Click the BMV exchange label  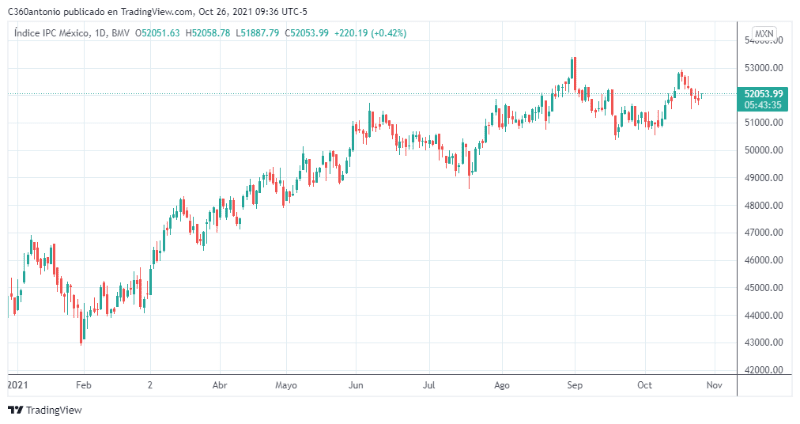[122, 33]
